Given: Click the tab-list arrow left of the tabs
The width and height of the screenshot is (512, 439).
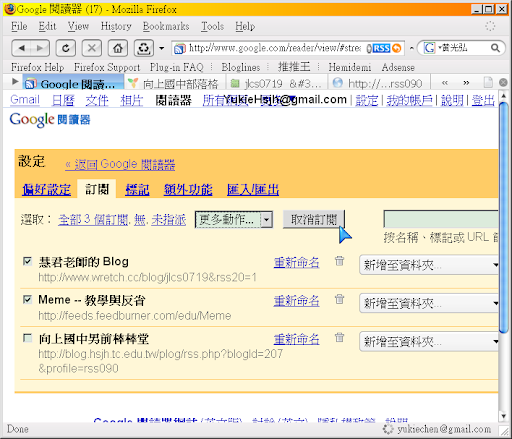Looking at the screenshot, I should [x=15, y=81].
